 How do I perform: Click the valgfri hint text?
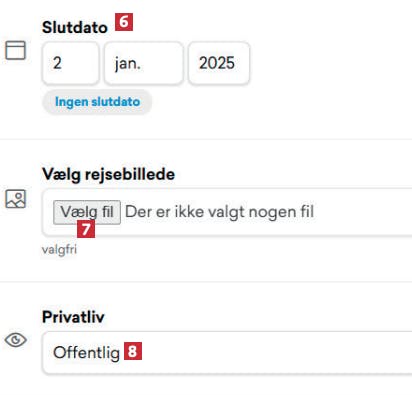point(59,249)
